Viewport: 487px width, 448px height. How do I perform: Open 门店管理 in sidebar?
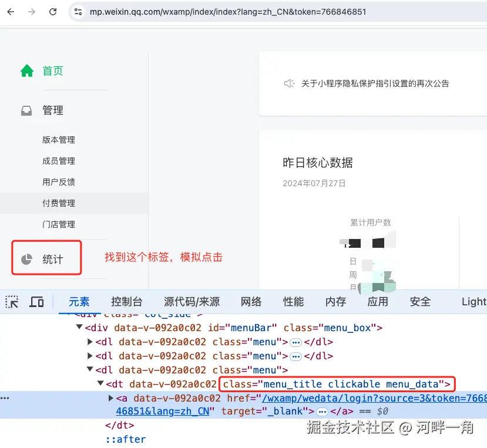pyautogui.click(x=59, y=224)
